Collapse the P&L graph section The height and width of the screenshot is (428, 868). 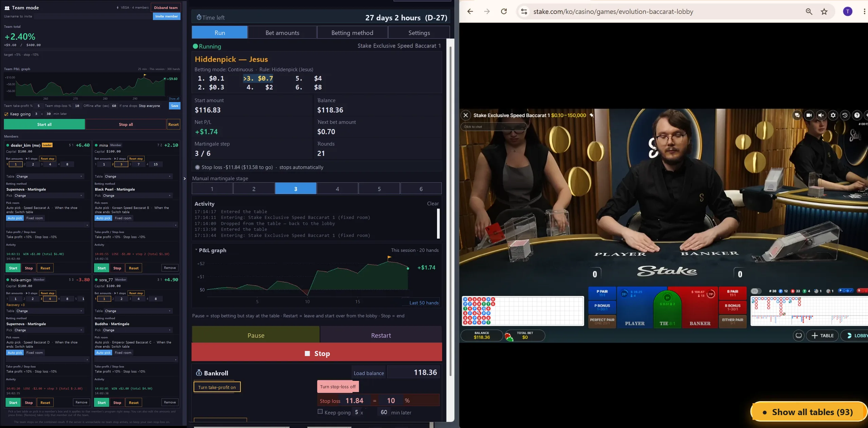[x=196, y=250]
